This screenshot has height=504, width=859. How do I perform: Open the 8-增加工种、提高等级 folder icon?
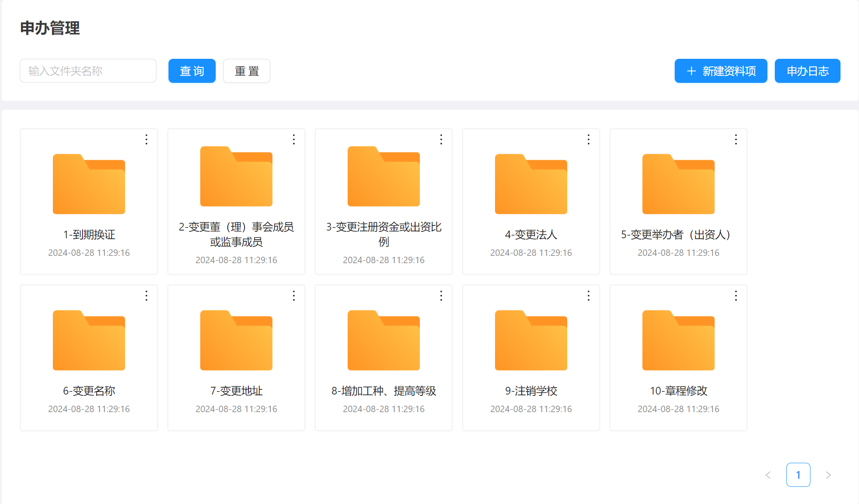384,340
